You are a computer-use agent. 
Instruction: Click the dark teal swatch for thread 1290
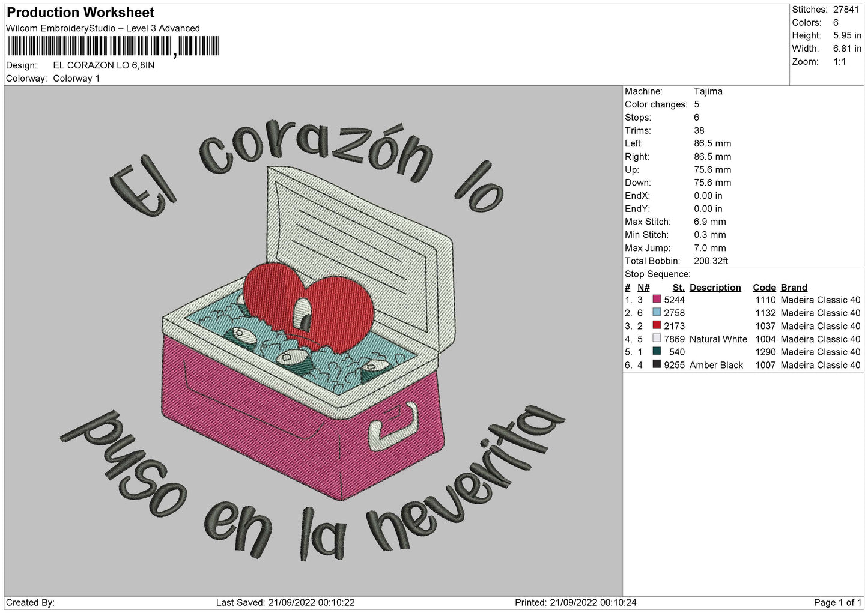click(x=657, y=351)
